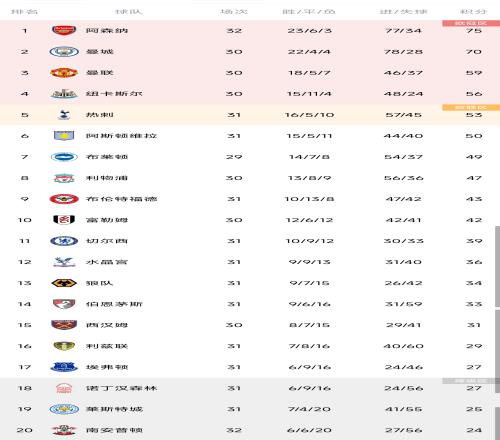Click the 场次 column header
This screenshot has width=500, height=440.
[x=234, y=12]
